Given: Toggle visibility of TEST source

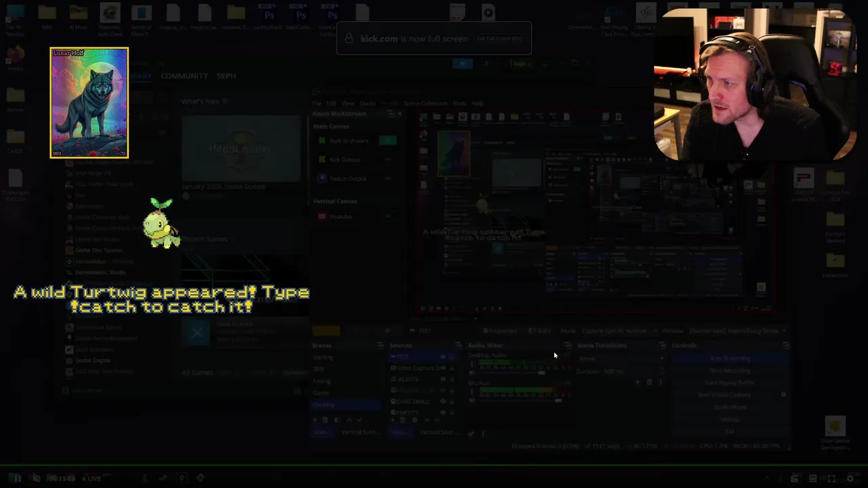Looking at the screenshot, I should pos(443,357).
